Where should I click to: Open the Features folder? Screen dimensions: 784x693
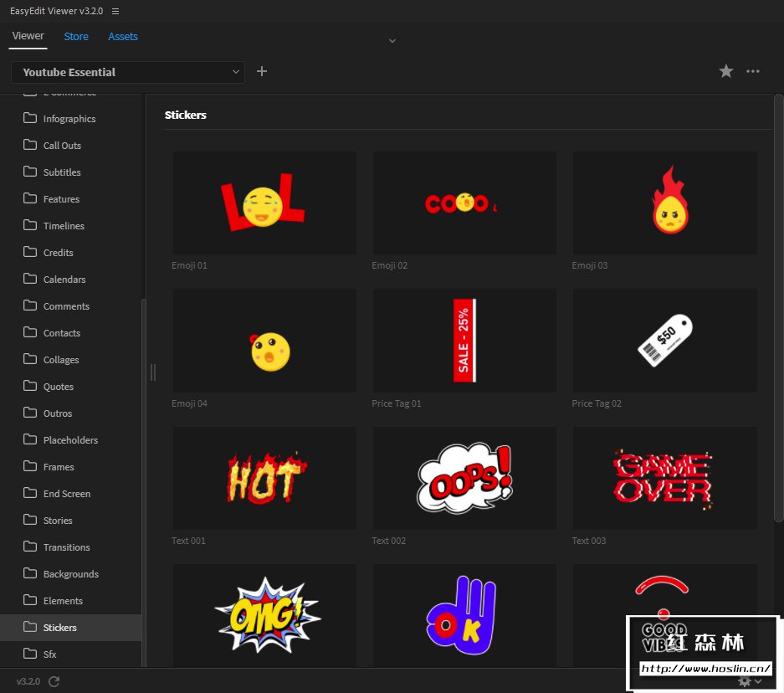coord(71,199)
